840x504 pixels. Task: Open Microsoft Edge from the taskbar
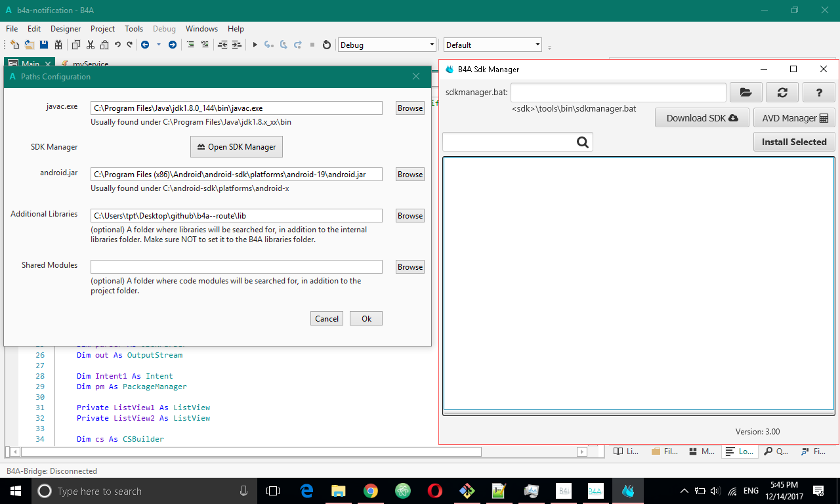click(x=306, y=491)
